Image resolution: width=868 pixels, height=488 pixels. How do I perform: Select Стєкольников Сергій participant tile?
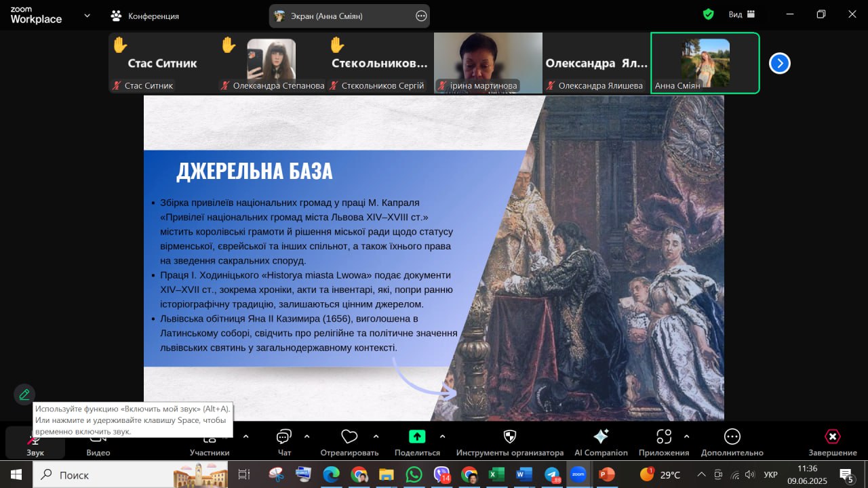pyautogui.click(x=380, y=63)
